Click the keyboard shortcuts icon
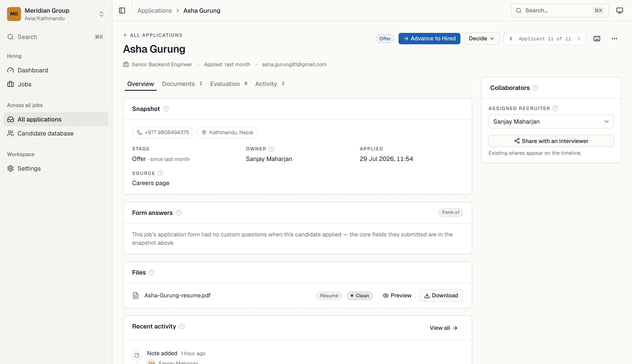The height and width of the screenshot is (364, 632). pyautogui.click(x=597, y=39)
